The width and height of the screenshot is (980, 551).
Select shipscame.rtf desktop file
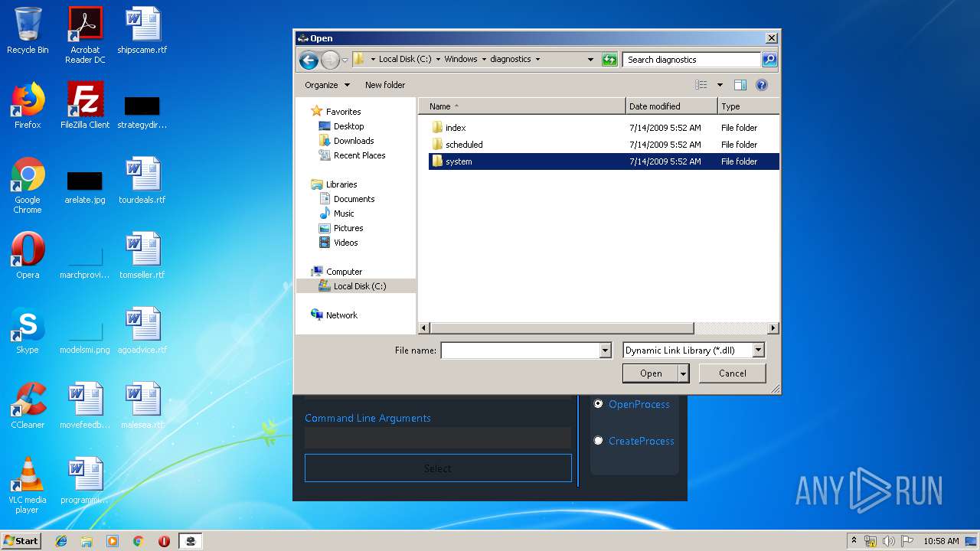142,31
